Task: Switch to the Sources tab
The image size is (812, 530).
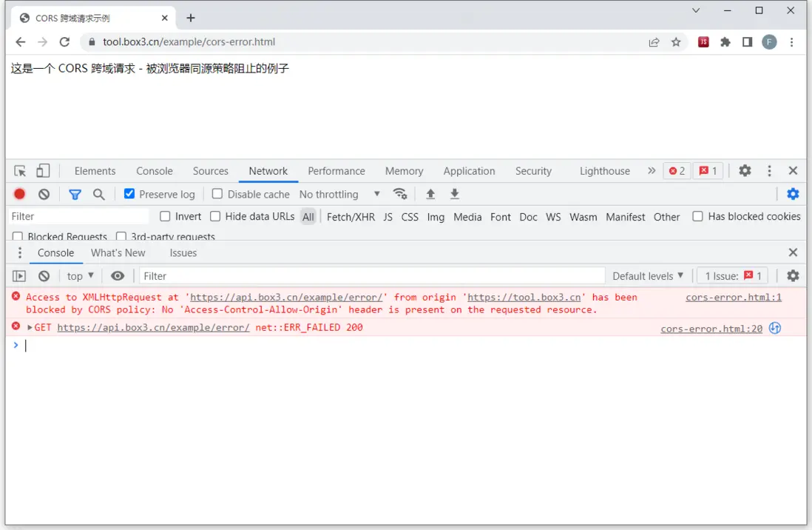Action: pyautogui.click(x=210, y=170)
